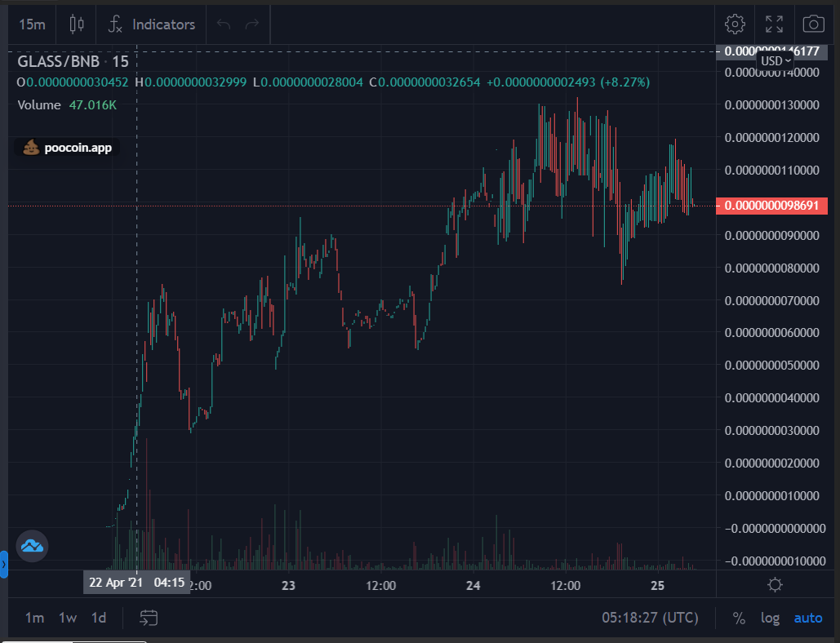The height and width of the screenshot is (643, 840).
Task: Open the go-to-date calendar icon
Action: click(x=149, y=618)
